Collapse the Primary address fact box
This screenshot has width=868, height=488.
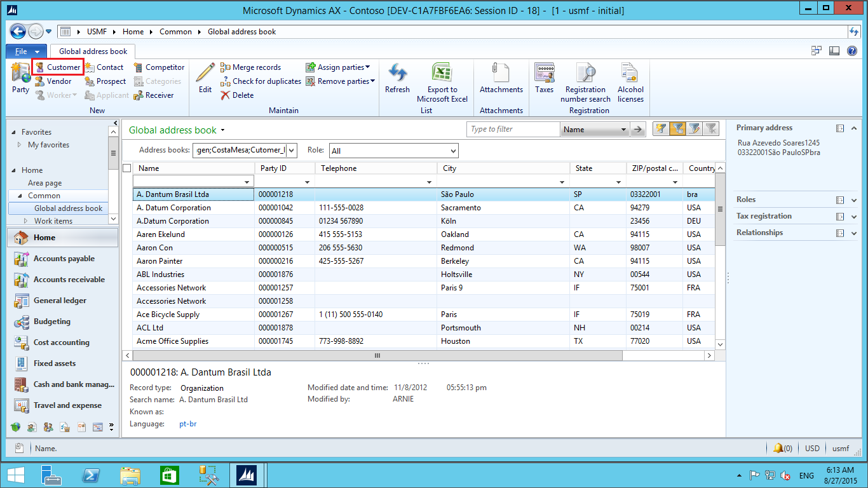[854, 128]
